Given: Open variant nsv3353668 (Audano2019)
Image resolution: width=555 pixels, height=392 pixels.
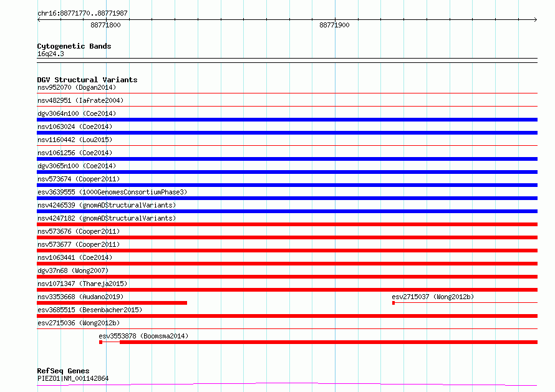Looking at the screenshot, I should 80,297.
